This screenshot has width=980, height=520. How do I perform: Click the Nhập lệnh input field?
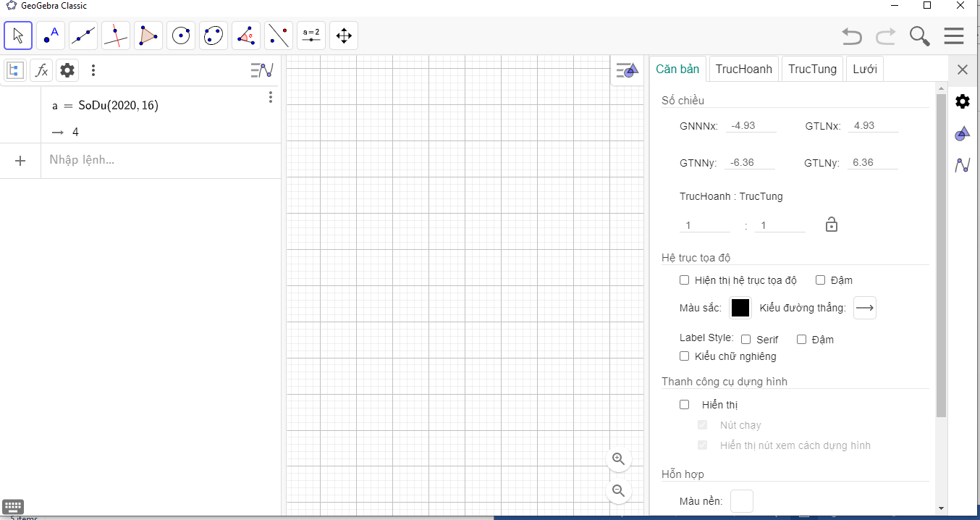click(159, 160)
